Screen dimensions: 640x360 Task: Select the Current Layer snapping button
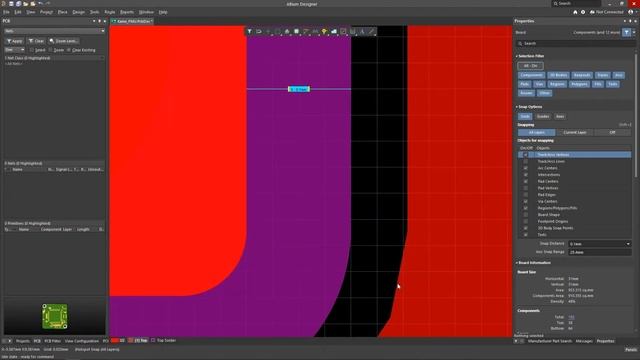click(x=575, y=132)
